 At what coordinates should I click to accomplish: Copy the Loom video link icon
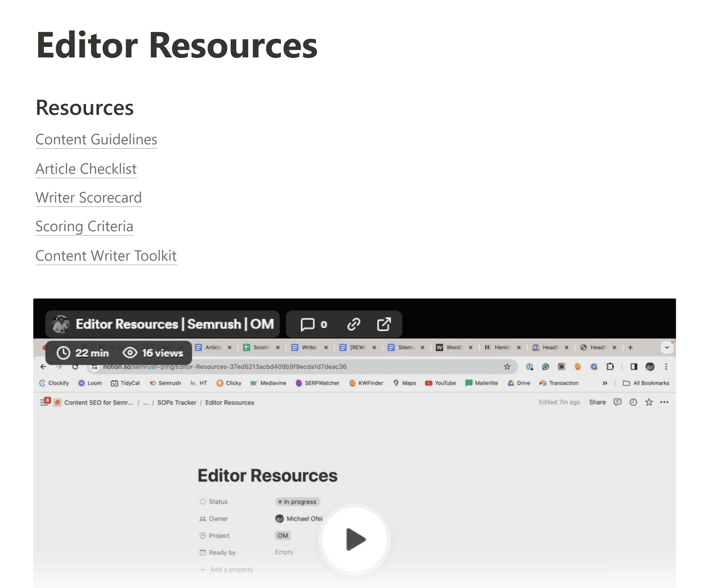pyautogui.click(x=353, y=324)
